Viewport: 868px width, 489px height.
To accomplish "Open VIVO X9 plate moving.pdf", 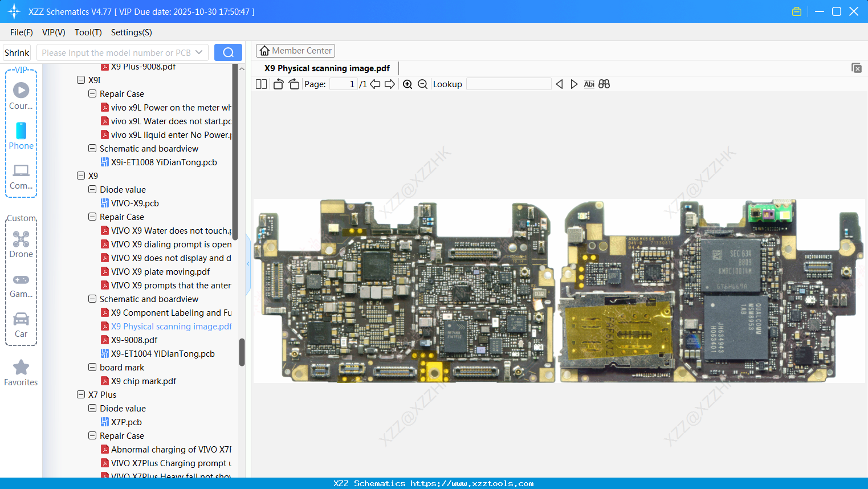I will (160, 271).
